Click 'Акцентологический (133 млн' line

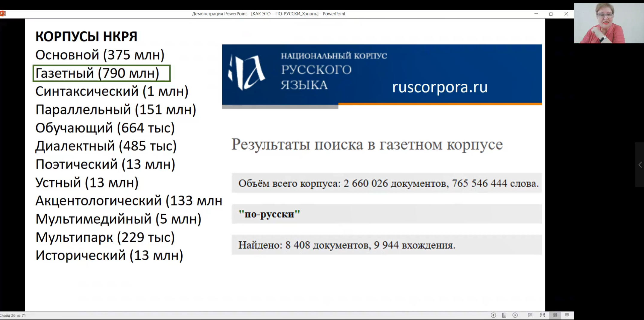pyautogui.click(x=129, y=201)
